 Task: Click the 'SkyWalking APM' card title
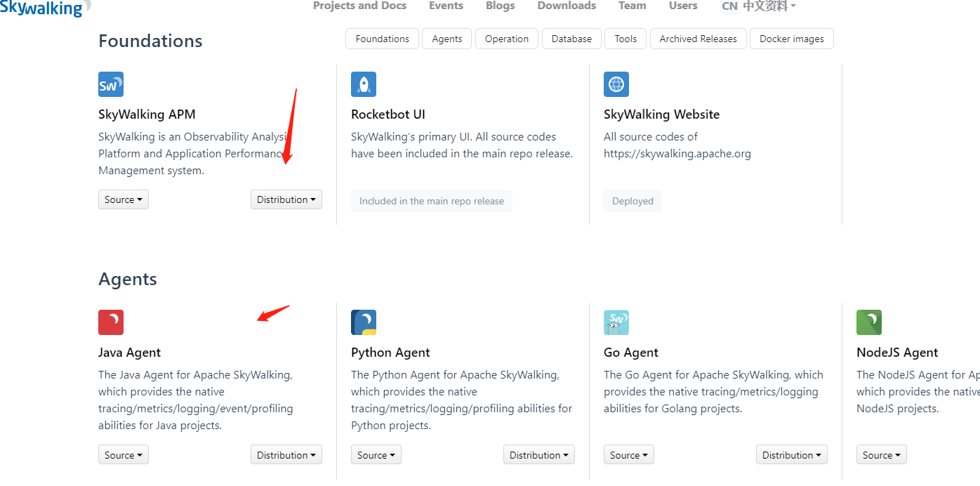click(147, 114)
